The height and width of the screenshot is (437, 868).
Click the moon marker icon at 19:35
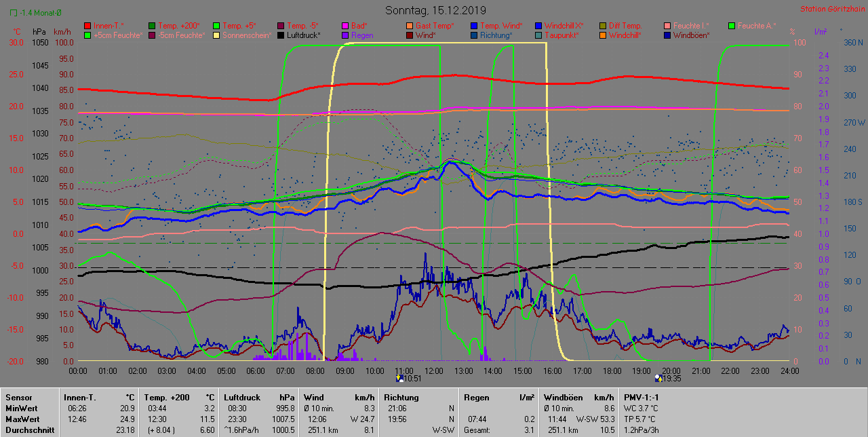[x=657, y=377]
